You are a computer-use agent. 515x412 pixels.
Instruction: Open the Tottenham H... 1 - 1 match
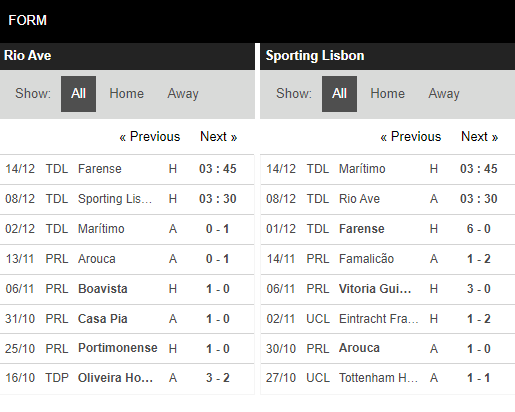click(x=388, y=378)
